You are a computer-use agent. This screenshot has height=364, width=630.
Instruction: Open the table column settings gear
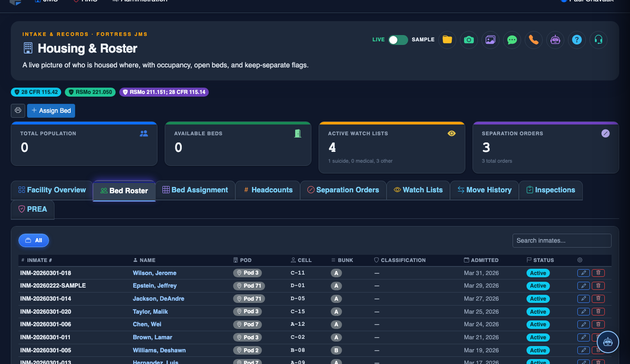[580, 260]
